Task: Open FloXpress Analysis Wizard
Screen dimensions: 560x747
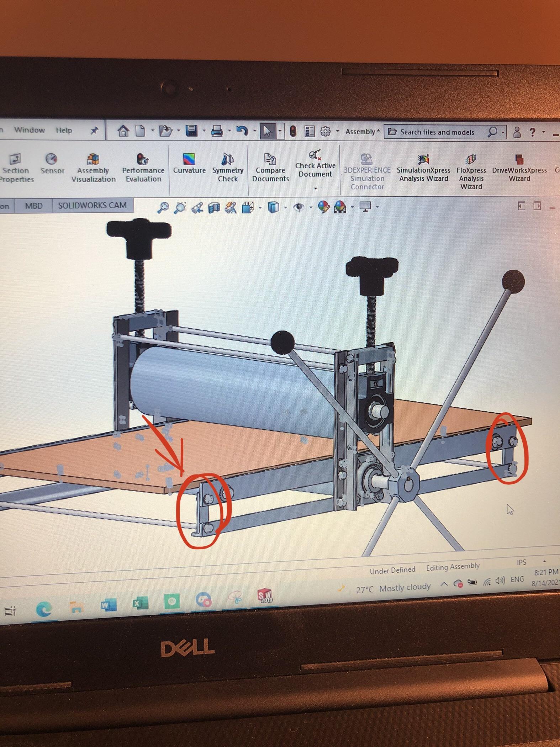Action: click(x=471, y=170)
